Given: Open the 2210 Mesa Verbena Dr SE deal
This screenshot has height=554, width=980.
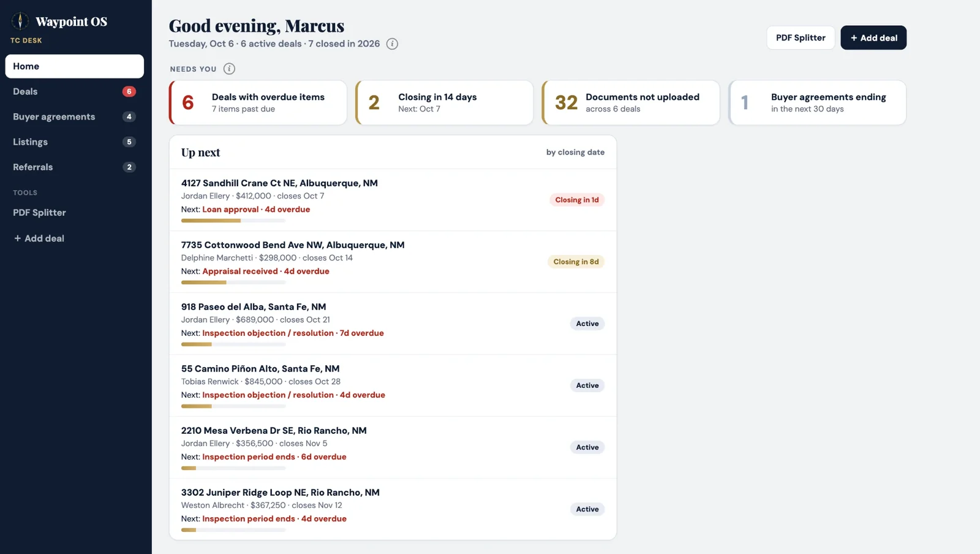Looking at the screenshot, I should coord(393,447).
